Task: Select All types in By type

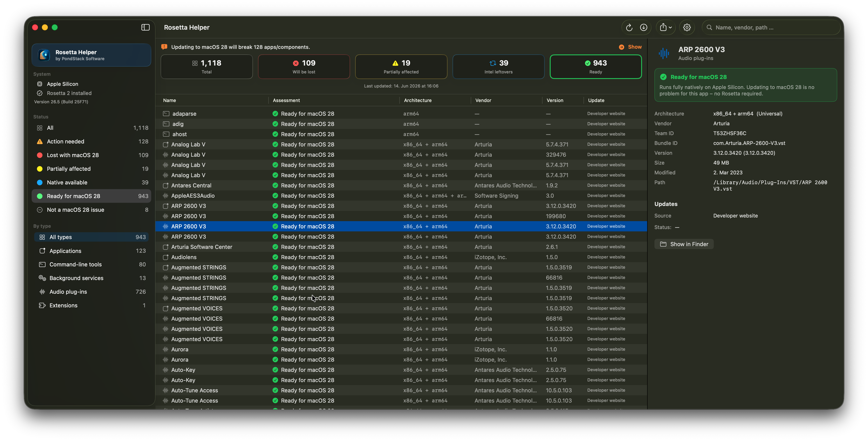Action: point(91,237)
